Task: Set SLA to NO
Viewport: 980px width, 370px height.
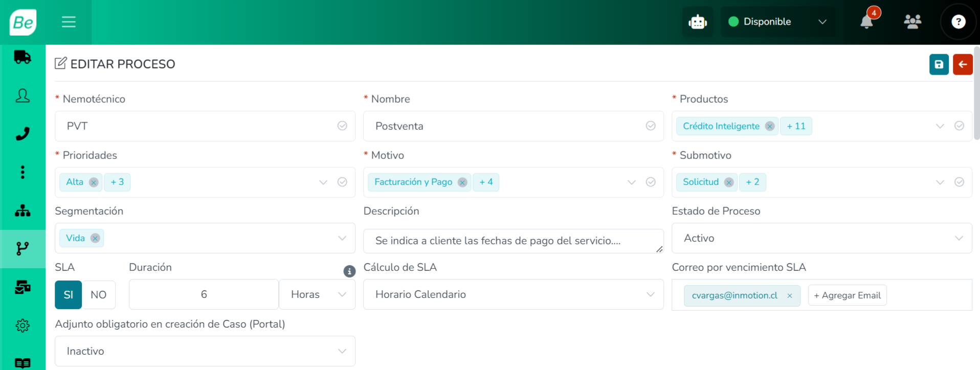Action: click(x=98, y=295)
